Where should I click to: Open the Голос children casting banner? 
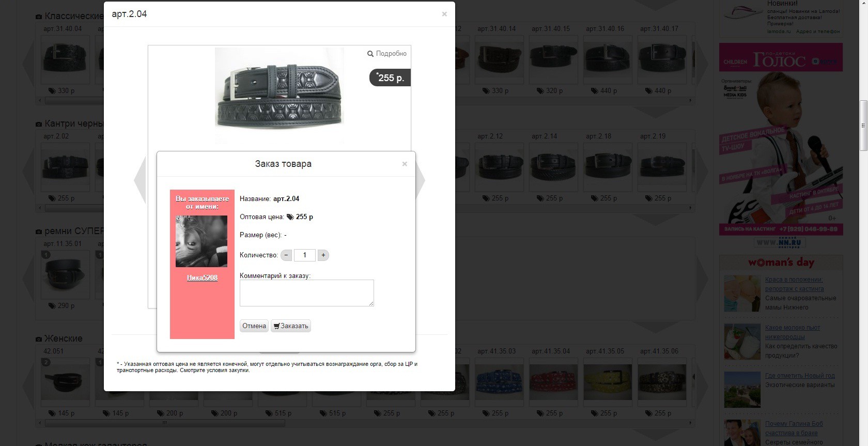pos(781,139)
